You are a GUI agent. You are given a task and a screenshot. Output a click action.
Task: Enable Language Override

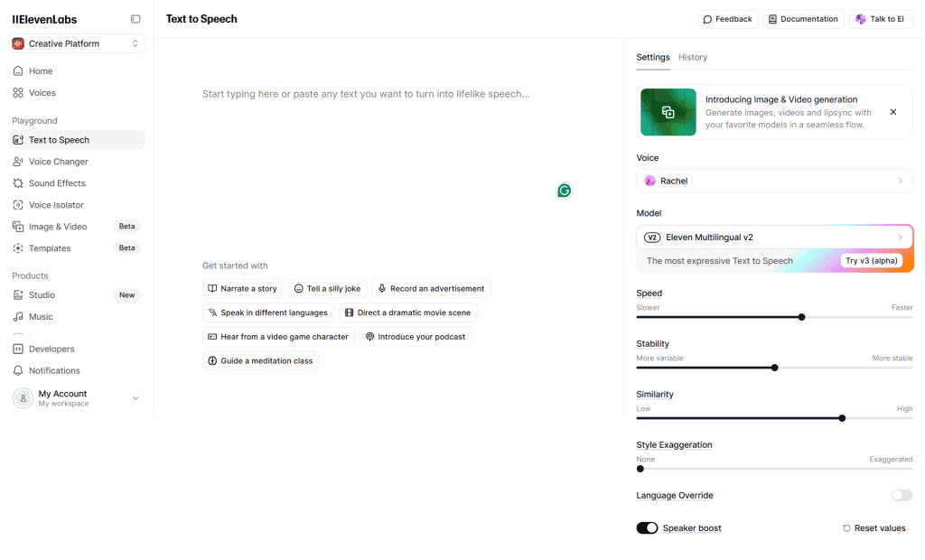[x=902, y=495]
